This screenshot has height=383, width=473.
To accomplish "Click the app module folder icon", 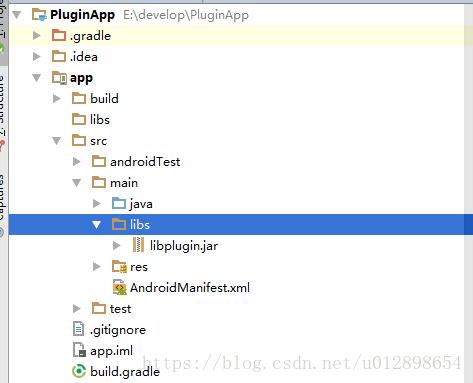I will (x=60, y=78).
